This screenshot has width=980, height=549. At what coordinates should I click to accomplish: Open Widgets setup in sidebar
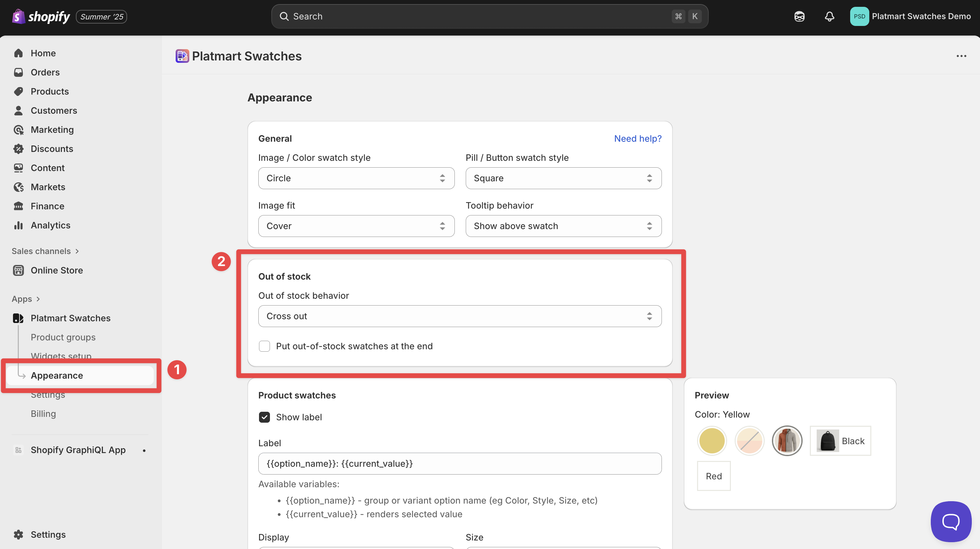(61, 356)
